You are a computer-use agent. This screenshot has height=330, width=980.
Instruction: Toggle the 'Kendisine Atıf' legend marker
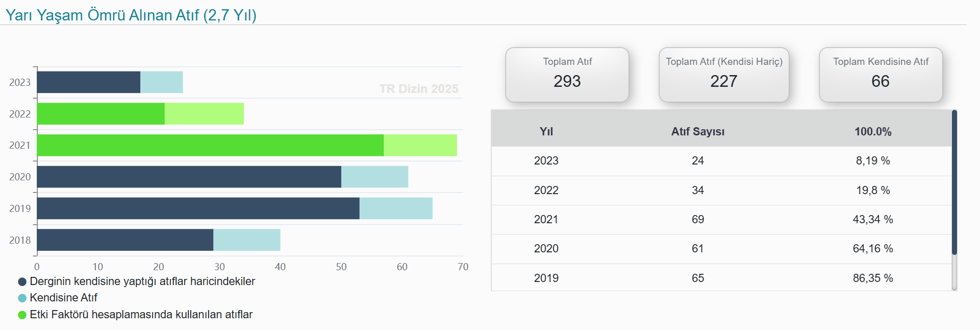[x=22, y=298]
